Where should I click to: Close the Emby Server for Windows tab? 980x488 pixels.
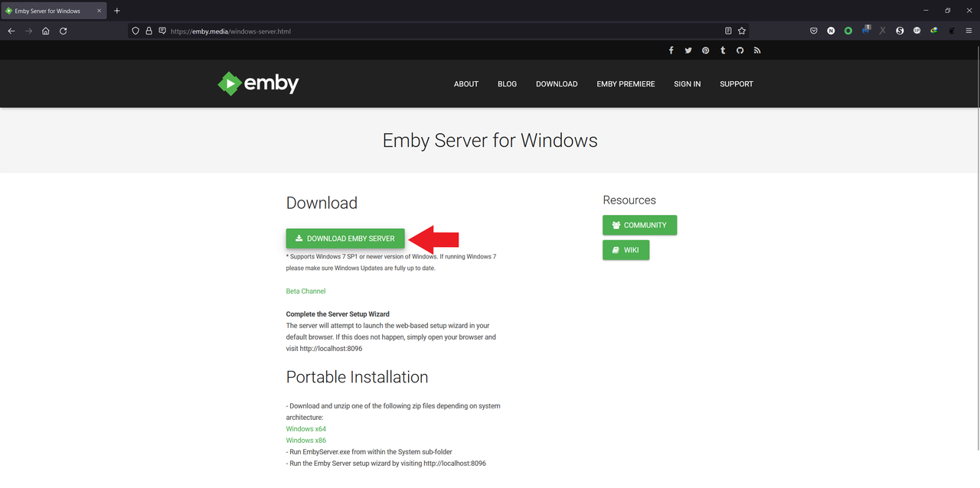click(x=99, y=11)
